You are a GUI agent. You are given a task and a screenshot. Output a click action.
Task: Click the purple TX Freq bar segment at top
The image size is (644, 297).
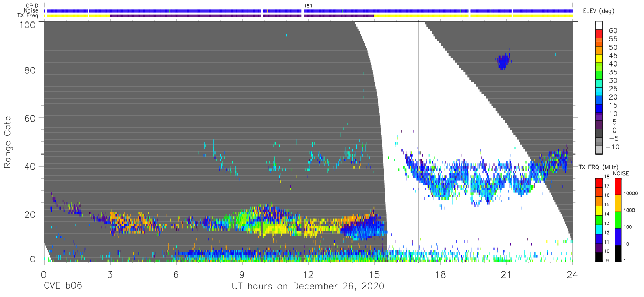[x=241, y=16]
